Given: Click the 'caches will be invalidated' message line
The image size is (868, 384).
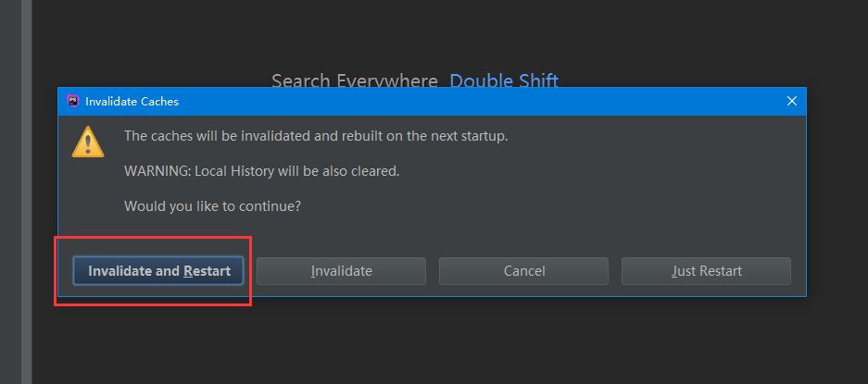Looking at the screenshot, I should pyautogui.click(x=316, y=136).
